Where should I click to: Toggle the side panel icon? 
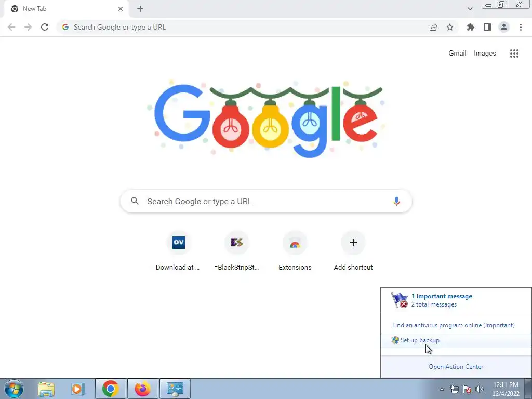click(x=487, y=27)
